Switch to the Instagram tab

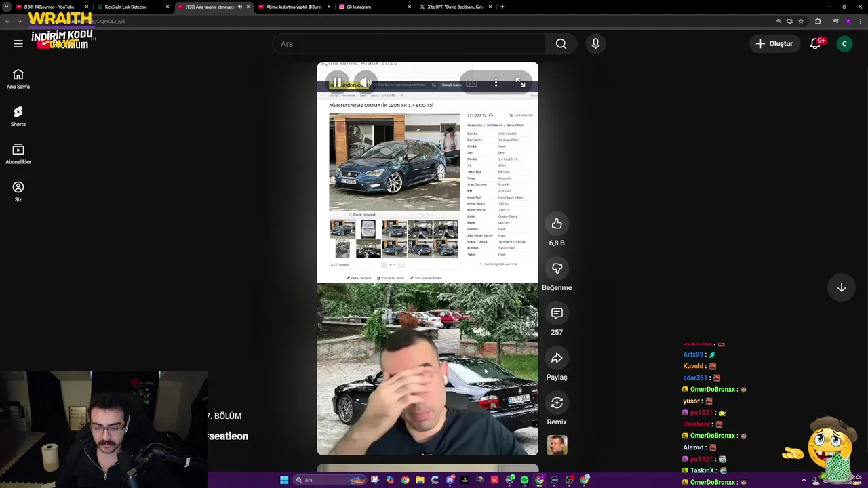374,7
